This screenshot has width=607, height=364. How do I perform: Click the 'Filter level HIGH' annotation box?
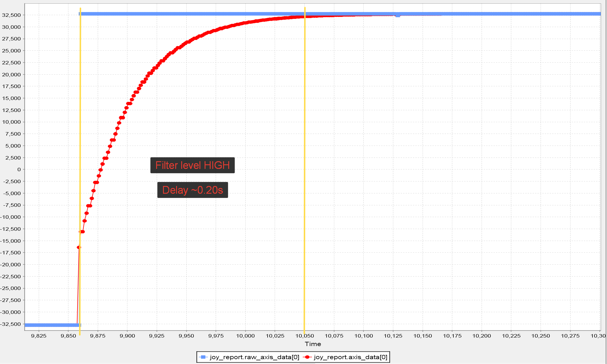[x=193, y=165]
